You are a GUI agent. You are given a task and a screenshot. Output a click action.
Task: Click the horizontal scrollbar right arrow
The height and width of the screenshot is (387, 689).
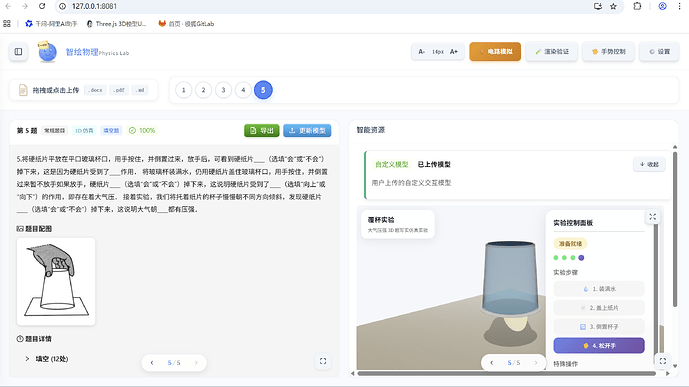tap(668, 373)
